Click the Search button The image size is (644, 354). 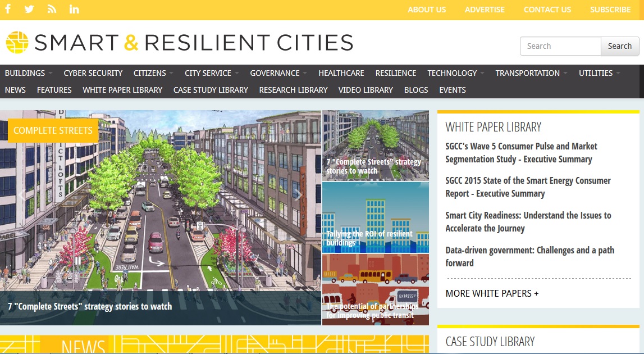point(620,46)
